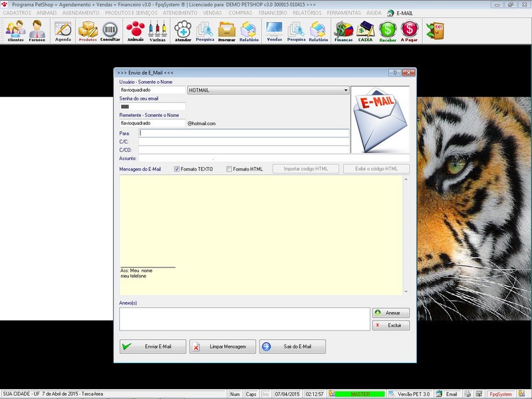Open the COMPRAS menu
532x399 pixels.
(x=240, y=13)
